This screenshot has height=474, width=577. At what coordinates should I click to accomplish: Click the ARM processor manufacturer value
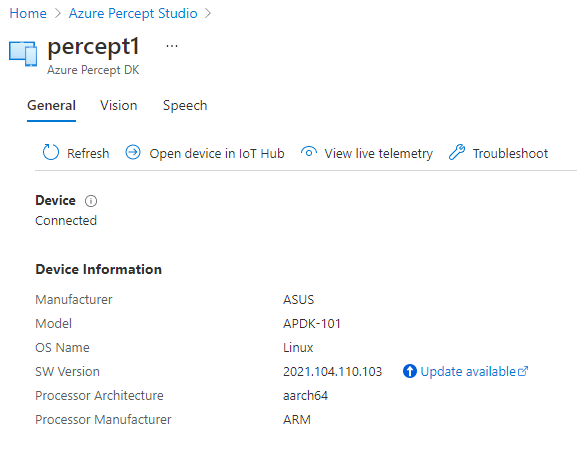[297, 420]
